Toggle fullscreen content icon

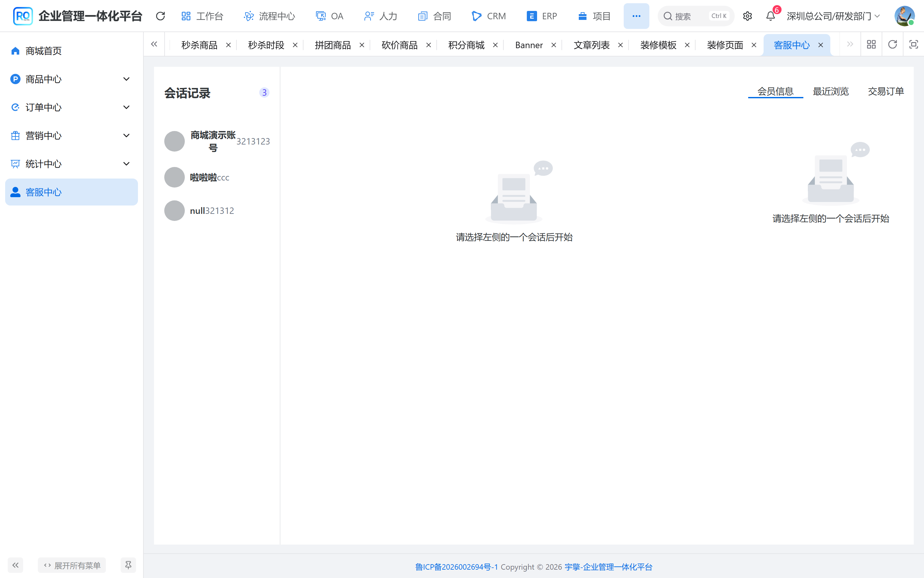coord(913,45)
